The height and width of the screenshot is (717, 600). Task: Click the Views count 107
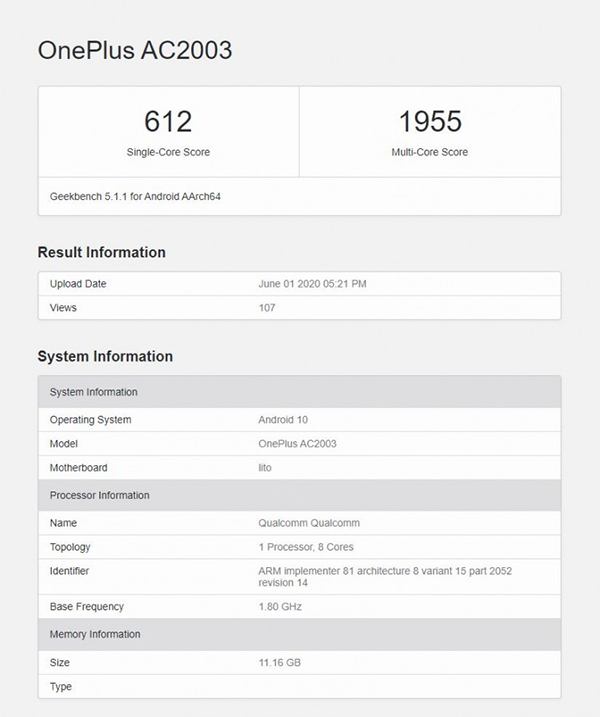pos(266,308)
